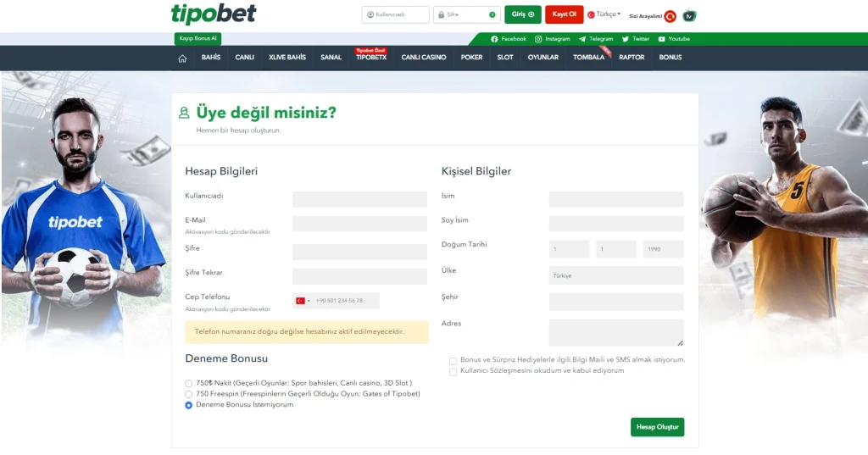This screenshot has width=868, height=455.
Task: Focus the Şehir input field
Action: [616, 301]
